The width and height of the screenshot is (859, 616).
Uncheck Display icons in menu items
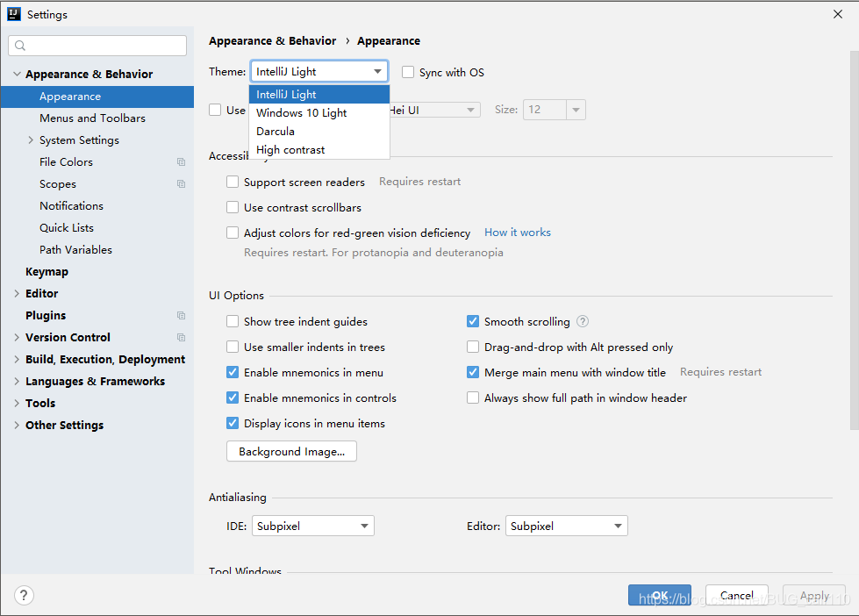233,423
